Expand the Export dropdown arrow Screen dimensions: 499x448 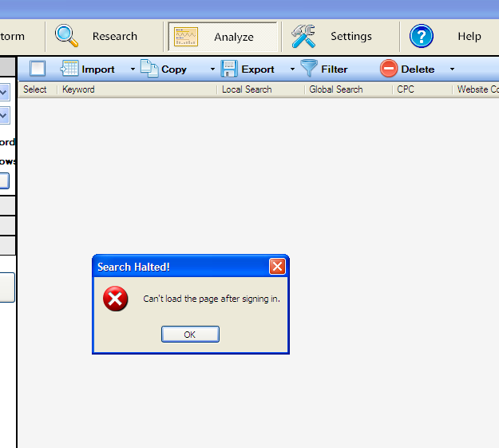[292, 69]
